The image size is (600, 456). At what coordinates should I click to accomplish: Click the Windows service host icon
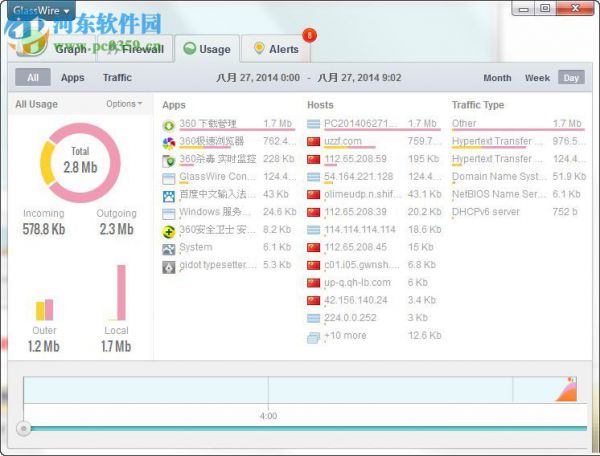[169, 213]
